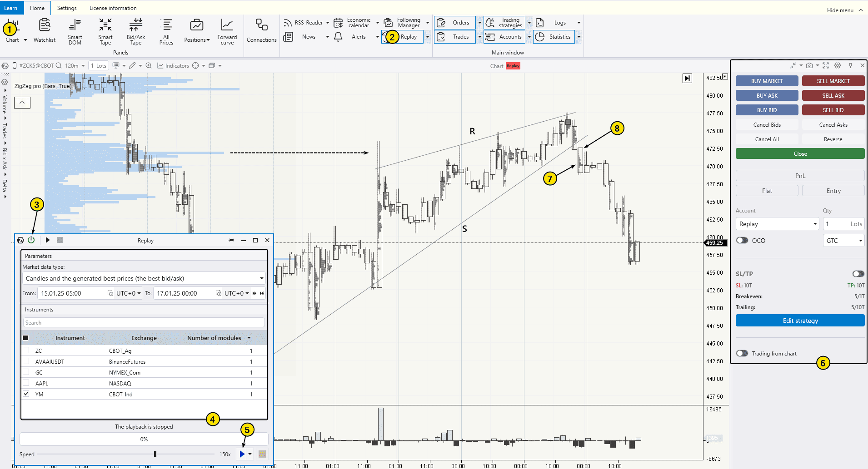
Task: Open chart settings with the gear icon
Action: click(x=838, y=65)
